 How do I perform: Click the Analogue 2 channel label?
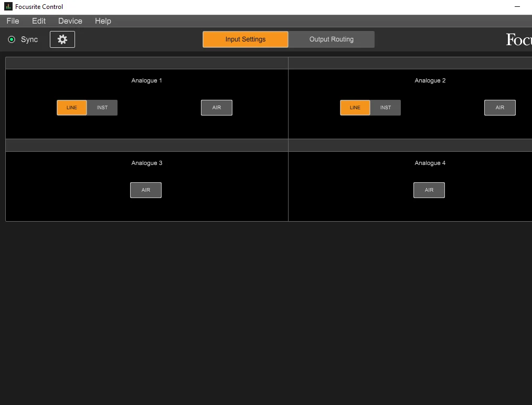tap(430, 80)
